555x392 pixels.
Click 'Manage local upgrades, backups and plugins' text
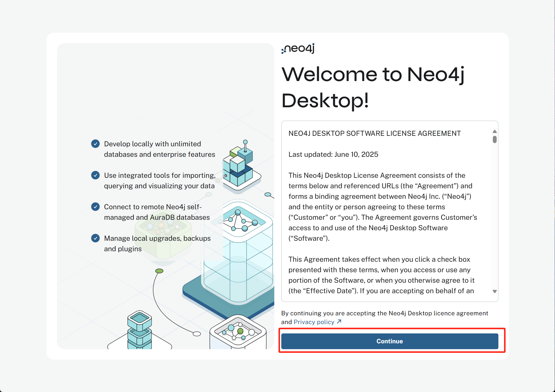coord(157,243)
